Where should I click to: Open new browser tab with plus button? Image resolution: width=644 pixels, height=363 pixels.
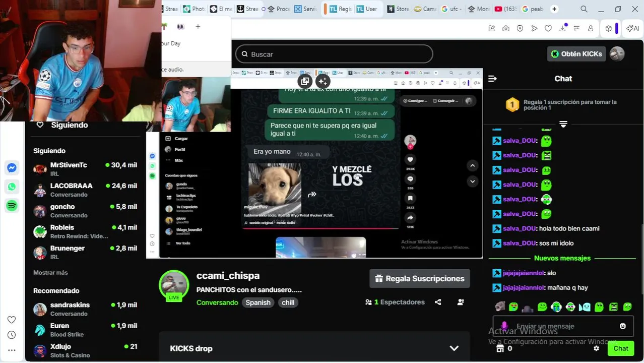point(554,9)
